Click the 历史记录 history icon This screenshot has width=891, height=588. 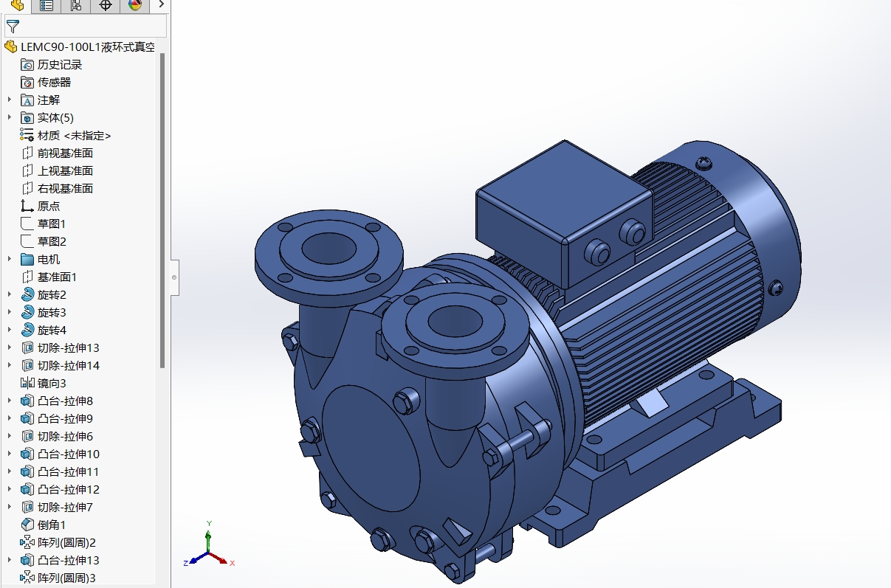[x=27, y=64]
